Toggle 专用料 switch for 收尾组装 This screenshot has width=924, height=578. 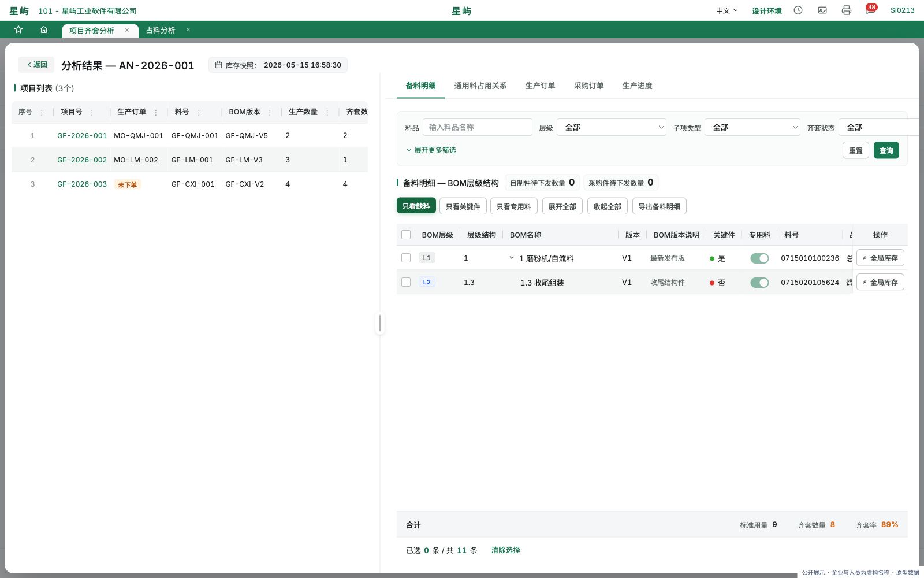click(759, 283)
